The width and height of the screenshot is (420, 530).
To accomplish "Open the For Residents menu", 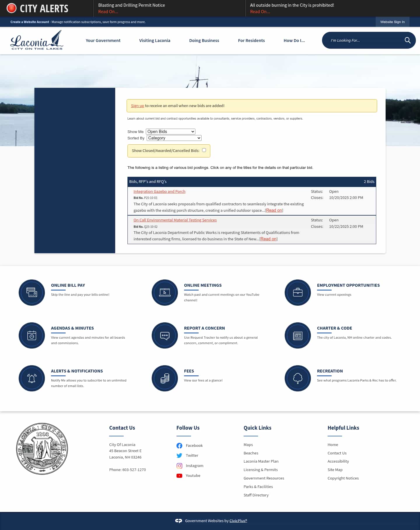I will (x=251, y=41).
